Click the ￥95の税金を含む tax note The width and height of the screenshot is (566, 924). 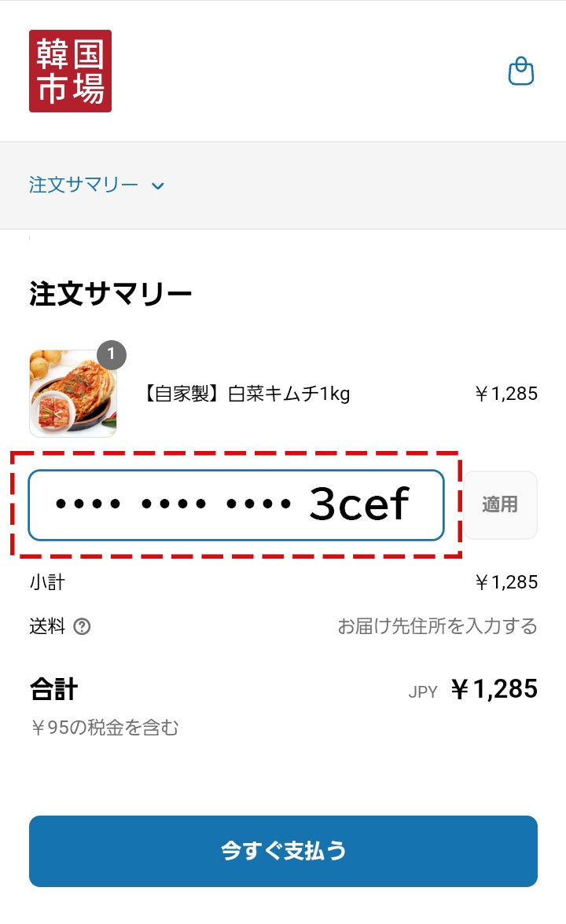click(x=105, y=728)
